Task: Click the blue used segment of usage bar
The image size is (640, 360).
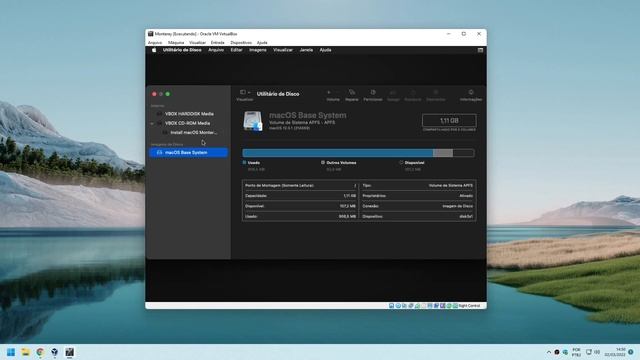Action: (338, 153)
